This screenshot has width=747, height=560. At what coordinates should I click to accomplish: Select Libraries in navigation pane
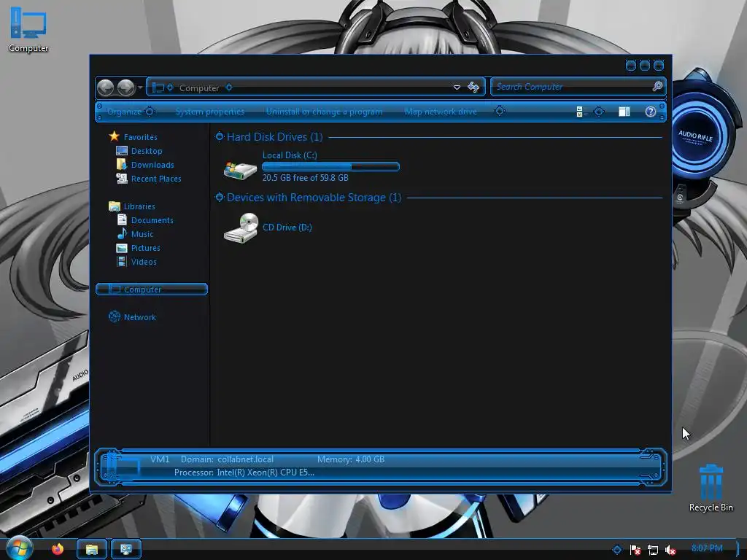[139, 206]
